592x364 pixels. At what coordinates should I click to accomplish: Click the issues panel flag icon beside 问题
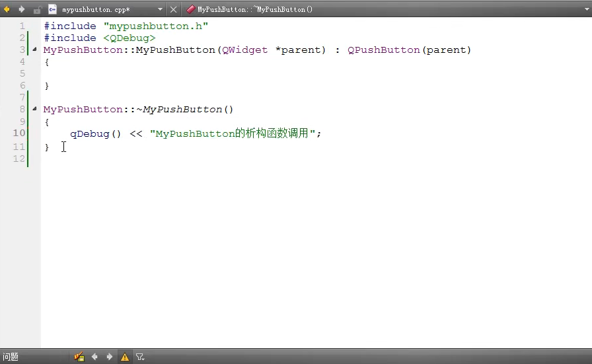(x=79, y=357)
